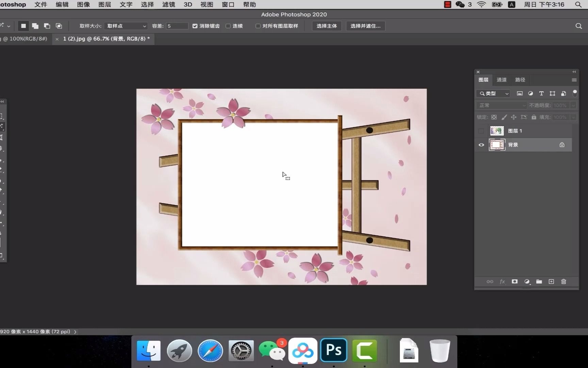Lock transparent pixels on the layer

tap(494, 117)
